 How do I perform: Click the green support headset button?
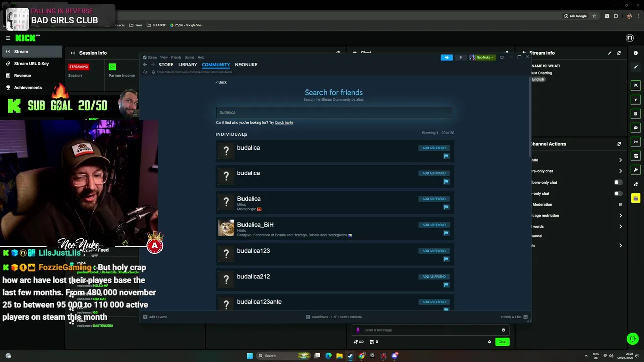click(x=633, y=339)
